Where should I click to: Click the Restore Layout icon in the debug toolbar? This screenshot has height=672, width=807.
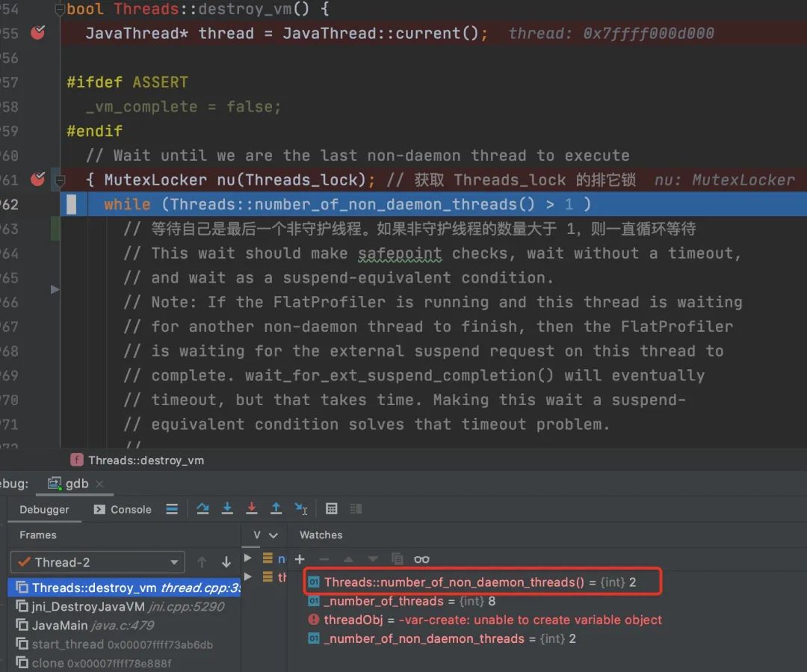[356, 509]
